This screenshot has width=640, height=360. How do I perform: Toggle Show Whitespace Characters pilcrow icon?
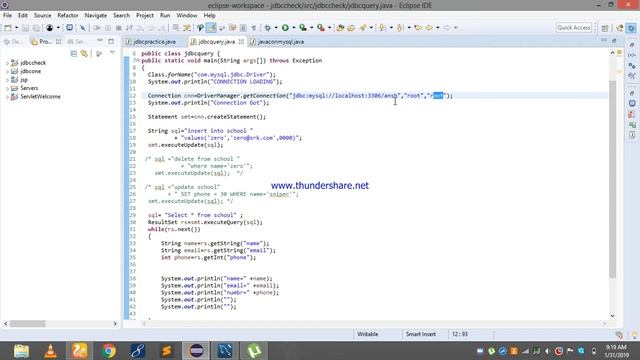point(254,28)
